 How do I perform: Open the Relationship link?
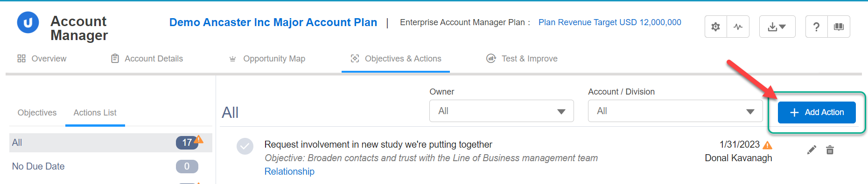pyautogui.click(x=289, y=171)
